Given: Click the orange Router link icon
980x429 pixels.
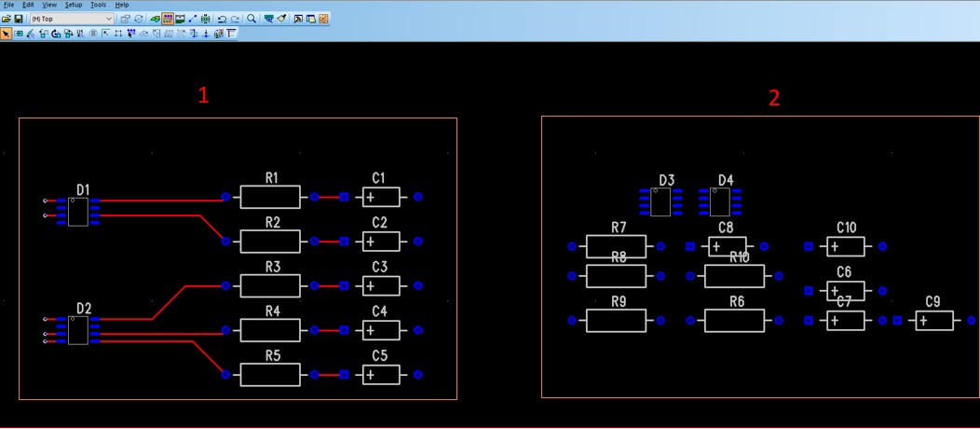Looking at the screenshot, I should click(323, 19).
